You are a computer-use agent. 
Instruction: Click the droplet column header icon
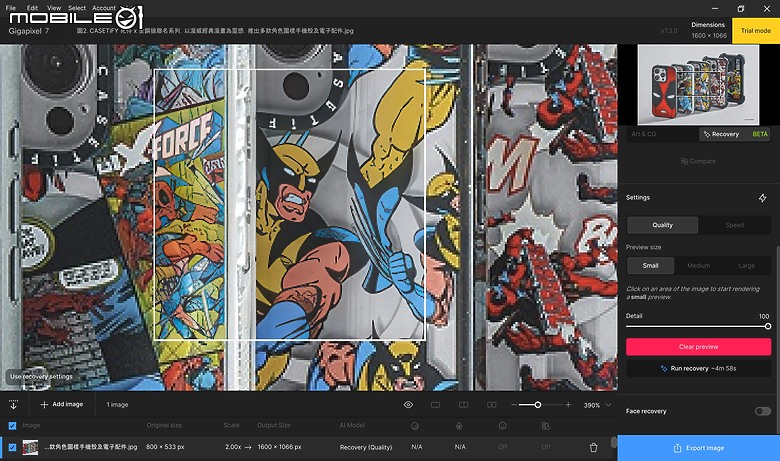(459, 426)
